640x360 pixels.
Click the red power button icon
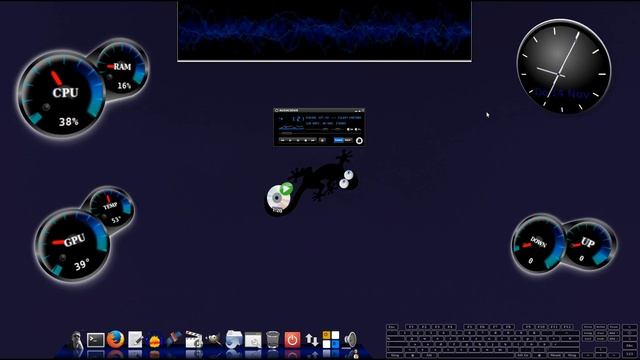tap(292, 340)
